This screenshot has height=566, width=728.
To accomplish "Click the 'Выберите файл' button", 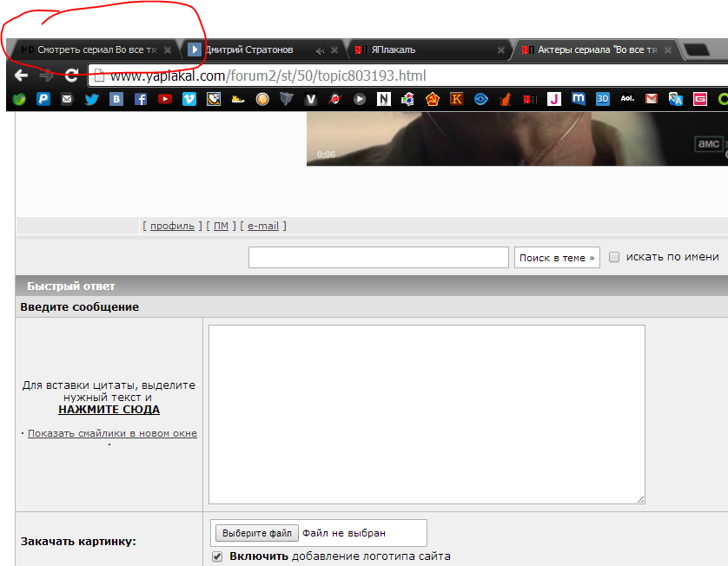I will (257, 533).
